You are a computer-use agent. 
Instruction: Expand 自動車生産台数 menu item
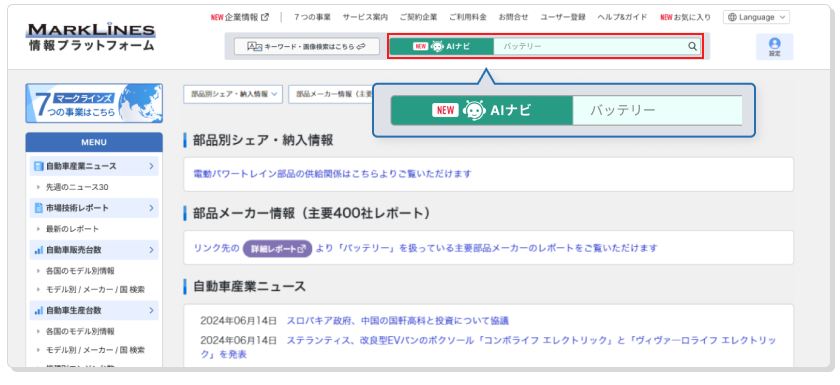pos(94,310)
